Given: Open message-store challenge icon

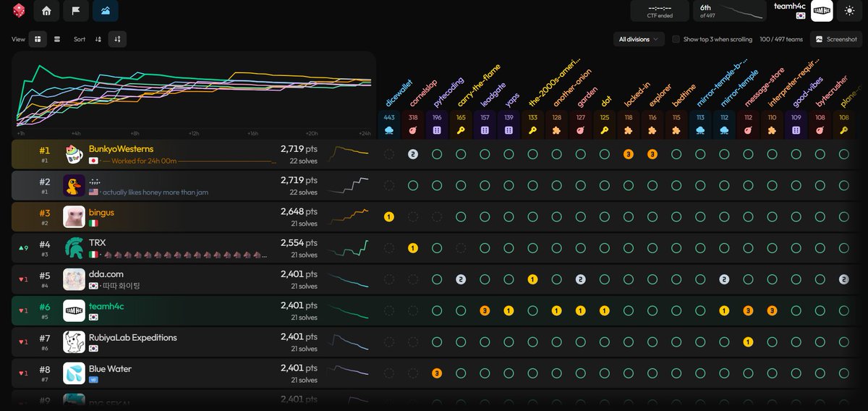Looking at the screenshot, I should point(748,130).
